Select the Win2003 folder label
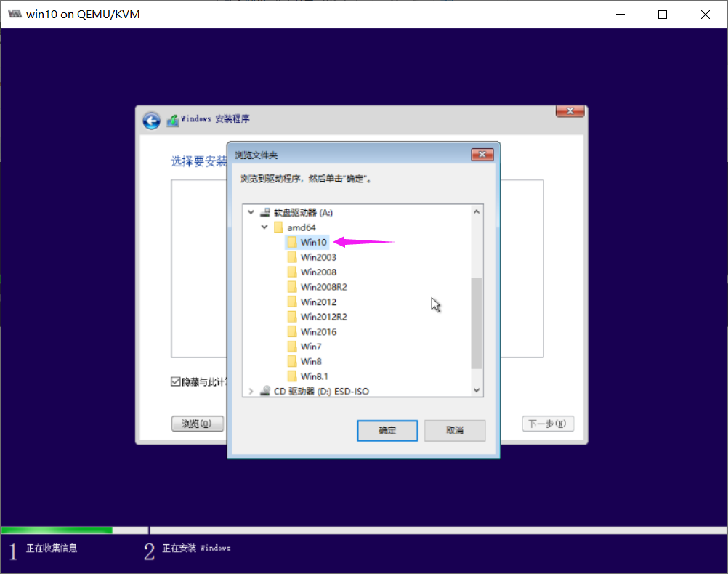 pyautogui.click(x=318, y=256)
